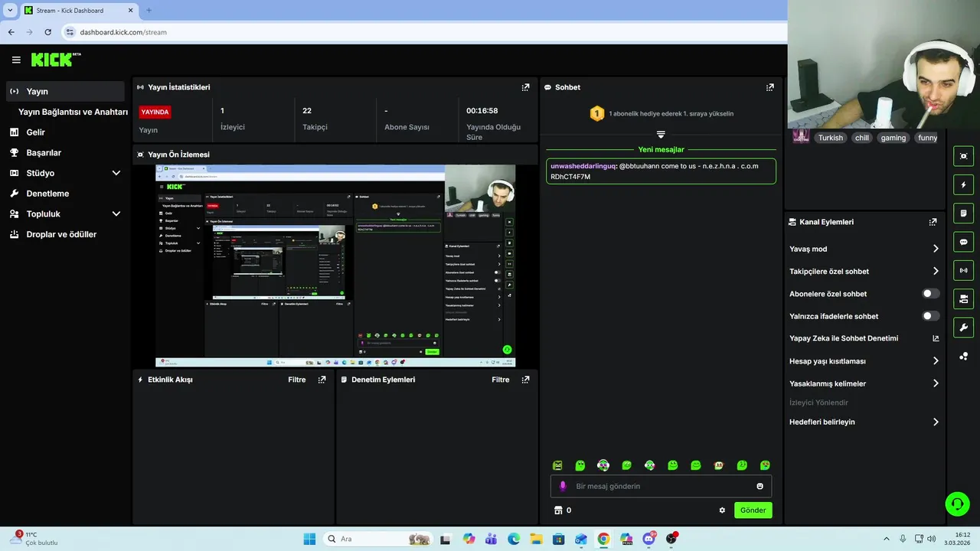Click the scroll-to-bottom arrow in chat
The image size is (980, 551).
click(x=661, y=134)
